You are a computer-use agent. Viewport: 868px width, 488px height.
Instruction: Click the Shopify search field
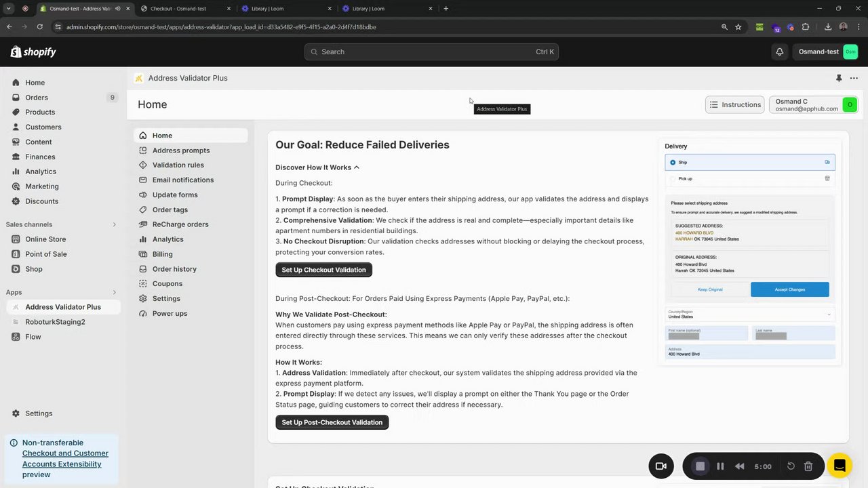click(x=431, y=52)
